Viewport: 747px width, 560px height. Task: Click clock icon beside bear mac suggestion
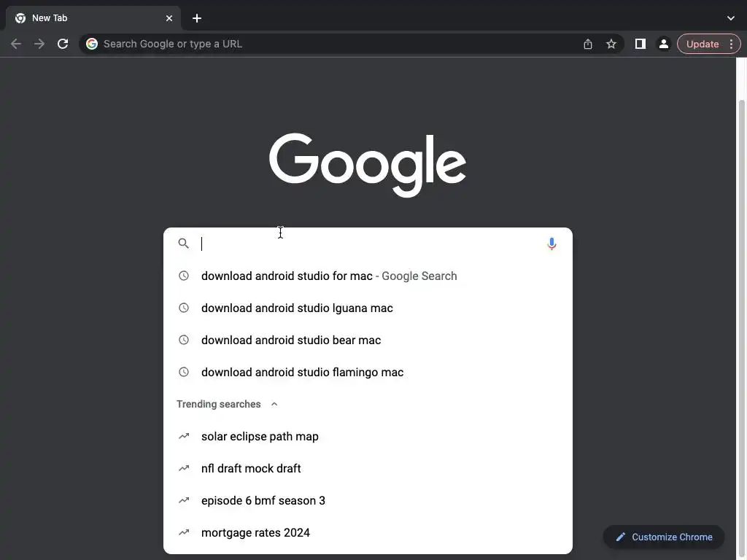(x=183, y=340)
